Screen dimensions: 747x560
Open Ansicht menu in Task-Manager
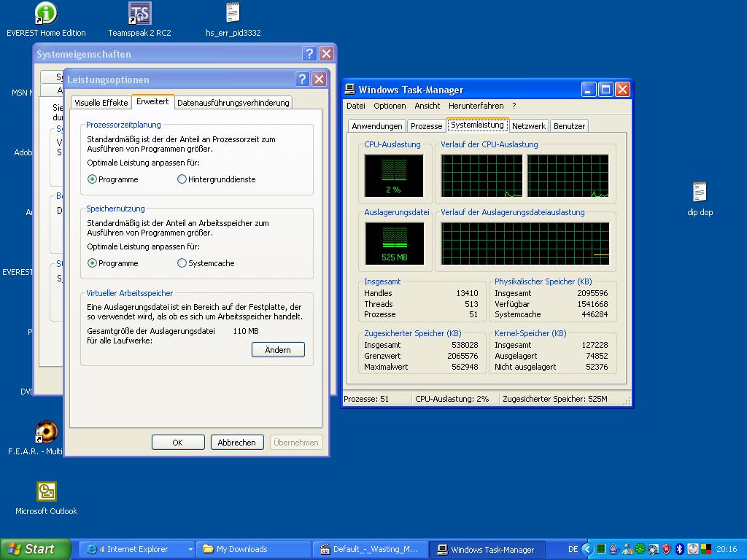427,106
